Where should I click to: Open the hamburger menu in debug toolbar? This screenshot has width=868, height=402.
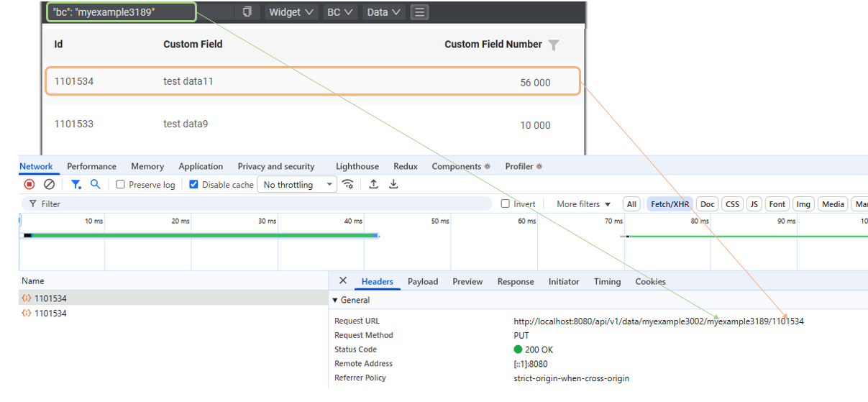[x=420, y=12]
